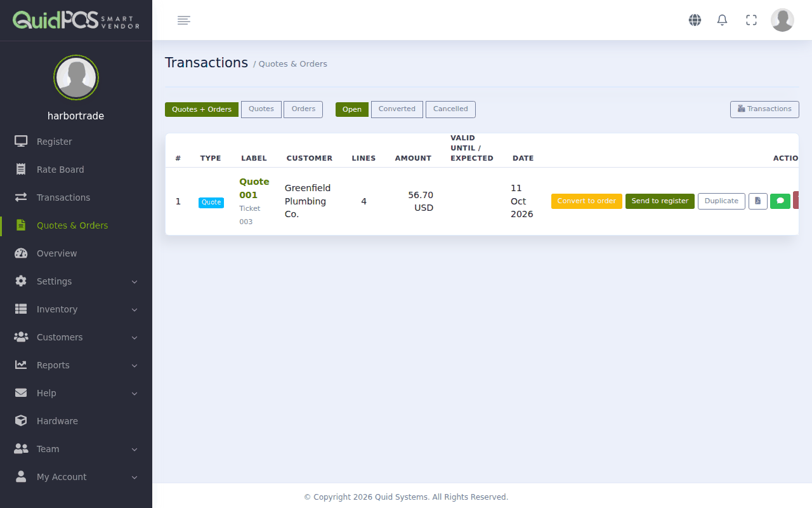The width and height of the screenshot is (812, 508).
Task: Open the PDF export icon for Quote 001
Action: (x=758, y=201)
